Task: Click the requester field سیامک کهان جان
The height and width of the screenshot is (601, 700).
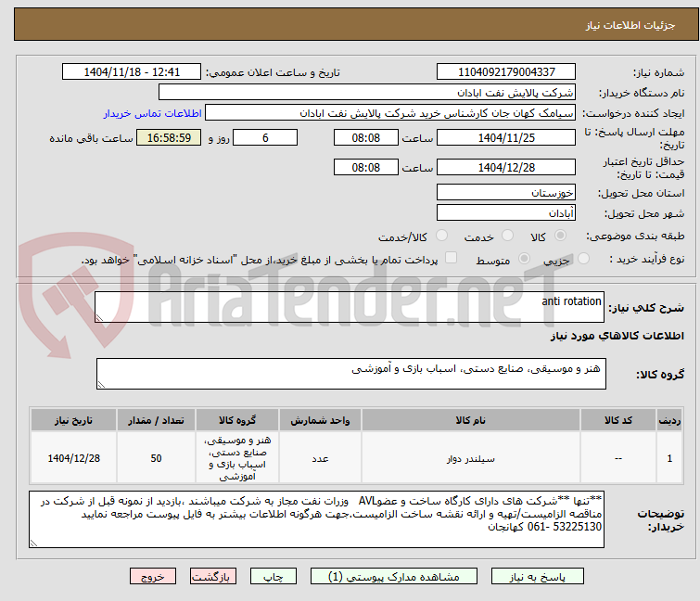Action: click(390, 113)
